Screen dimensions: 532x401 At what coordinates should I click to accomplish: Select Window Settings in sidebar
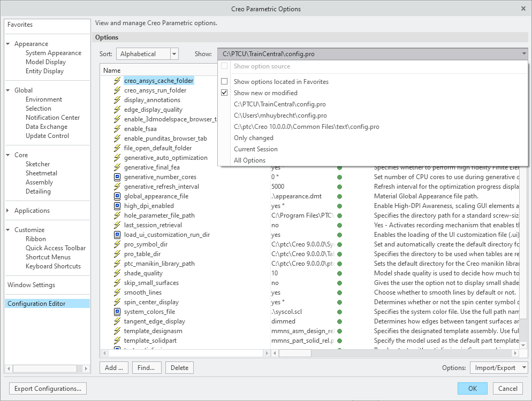[x=31, y=285]
